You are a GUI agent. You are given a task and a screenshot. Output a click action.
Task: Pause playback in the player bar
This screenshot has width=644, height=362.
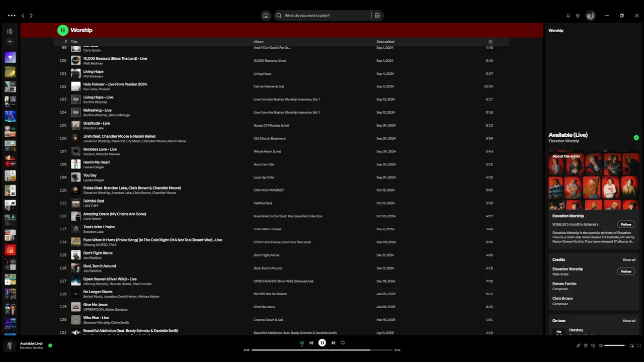pos(322,343)
